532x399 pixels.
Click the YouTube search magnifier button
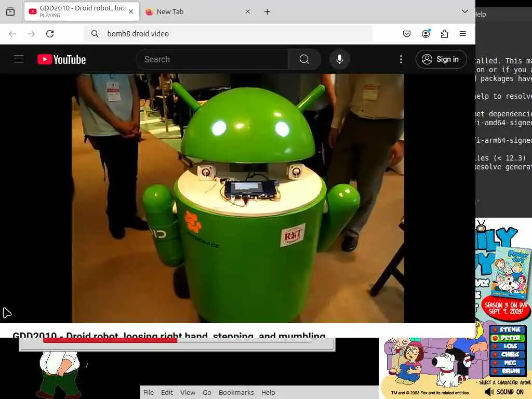coord(304,59)
